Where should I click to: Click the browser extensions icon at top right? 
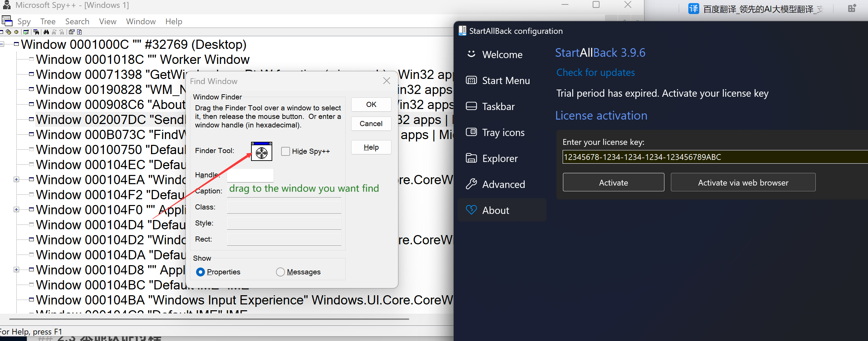pos(852,8)
